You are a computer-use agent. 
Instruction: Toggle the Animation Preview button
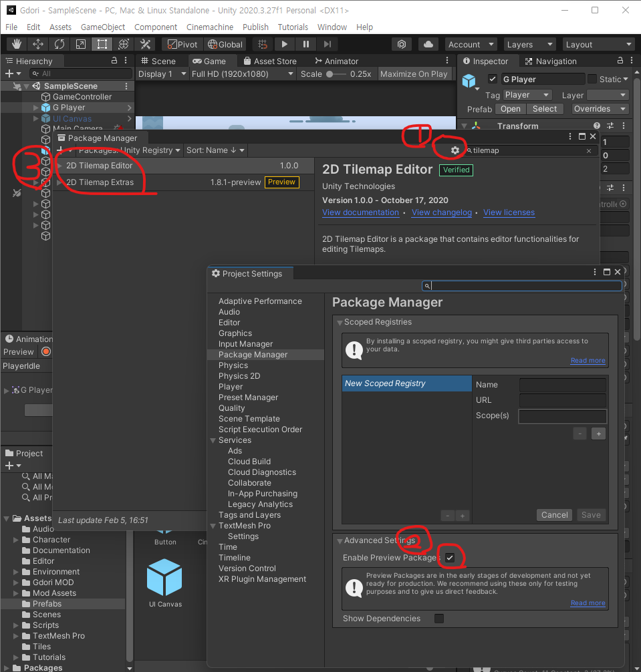tap(19, 352)
